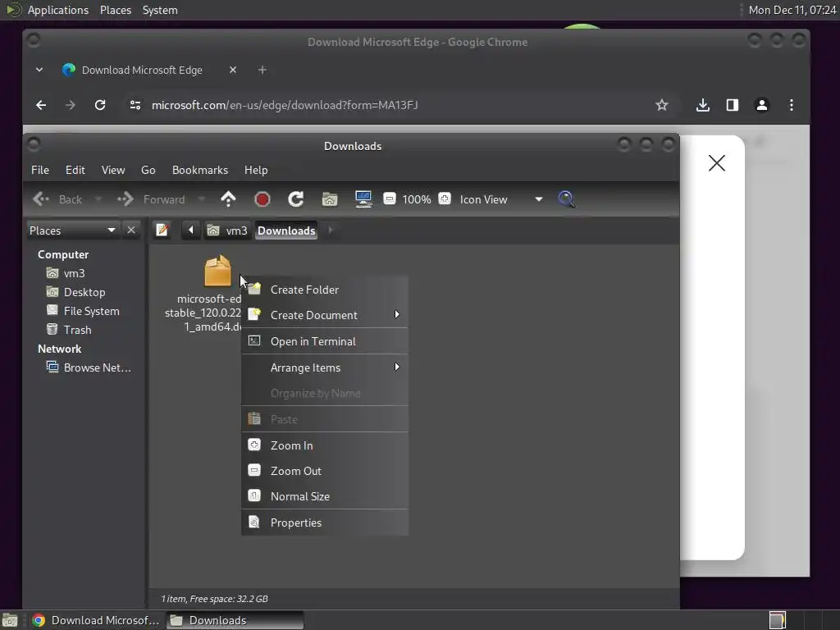Open Chrome's downloads tray icon
This screenshot has height=630, width=840.
coord(703,105)
